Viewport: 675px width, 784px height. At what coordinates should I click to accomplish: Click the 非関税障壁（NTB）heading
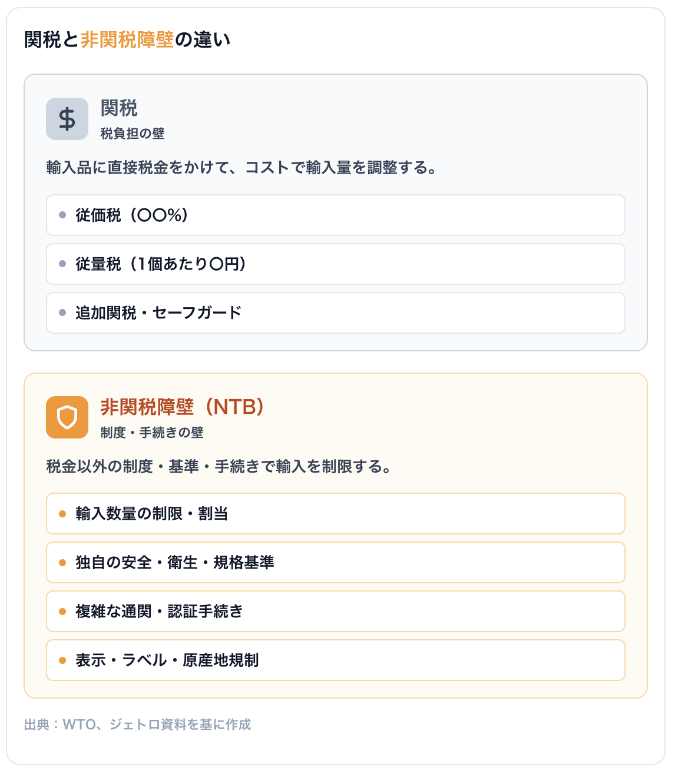[x=182, y=407]
